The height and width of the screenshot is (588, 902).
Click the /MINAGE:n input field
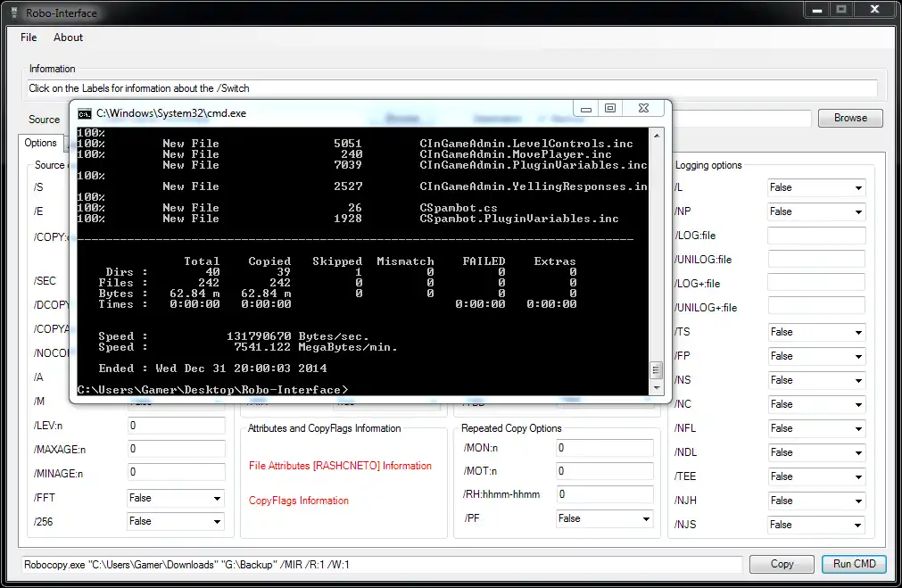[x=176, y=472]
